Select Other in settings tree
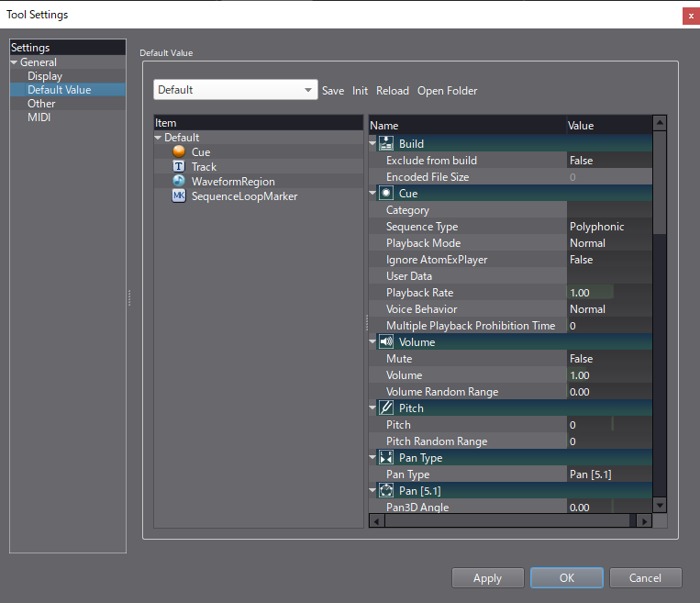The image size is (700, 603). [41, 104]
